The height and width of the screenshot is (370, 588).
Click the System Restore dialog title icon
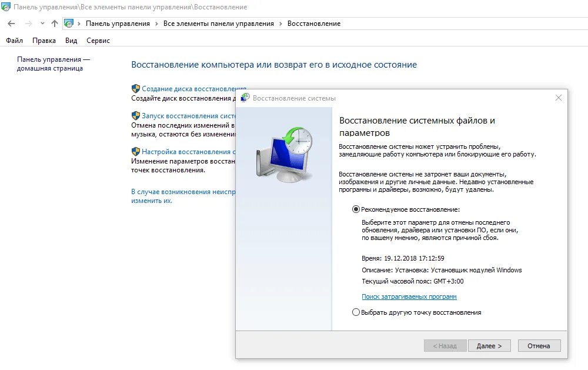tap(245, 98)
